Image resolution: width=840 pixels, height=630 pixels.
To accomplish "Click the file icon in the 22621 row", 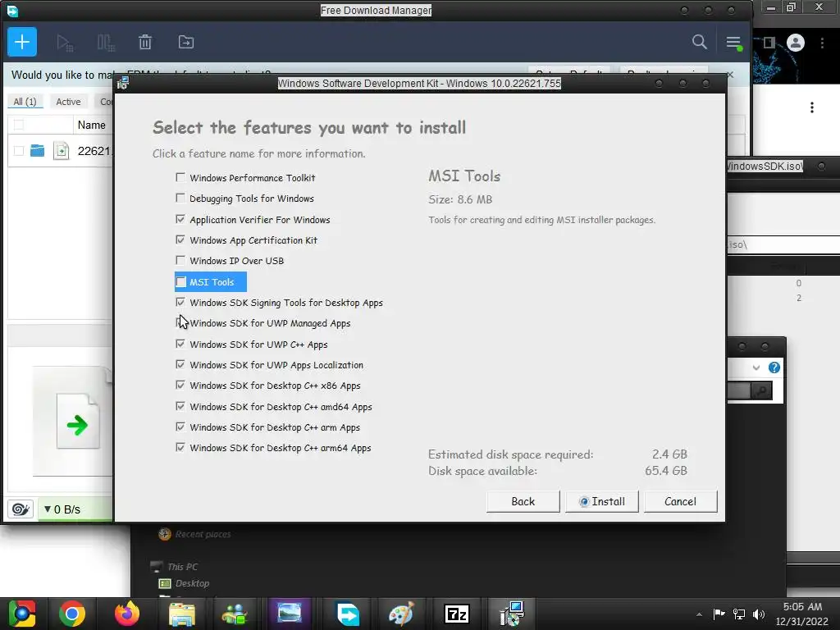I will 61,151.
